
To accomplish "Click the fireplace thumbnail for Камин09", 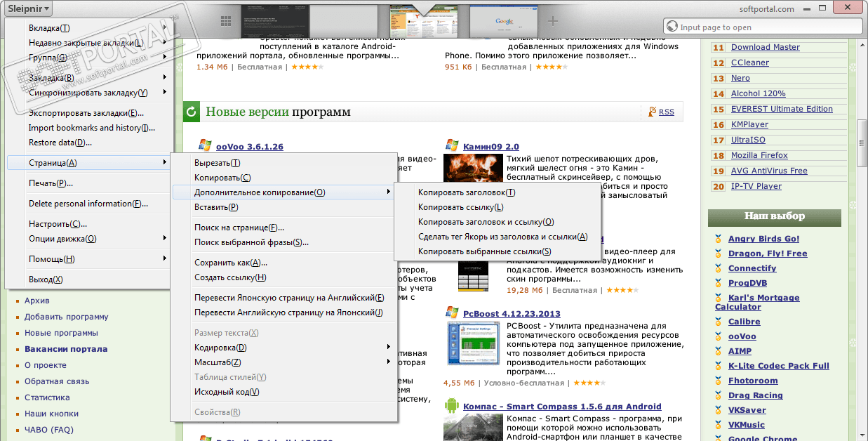I will (x=472, y=169).
